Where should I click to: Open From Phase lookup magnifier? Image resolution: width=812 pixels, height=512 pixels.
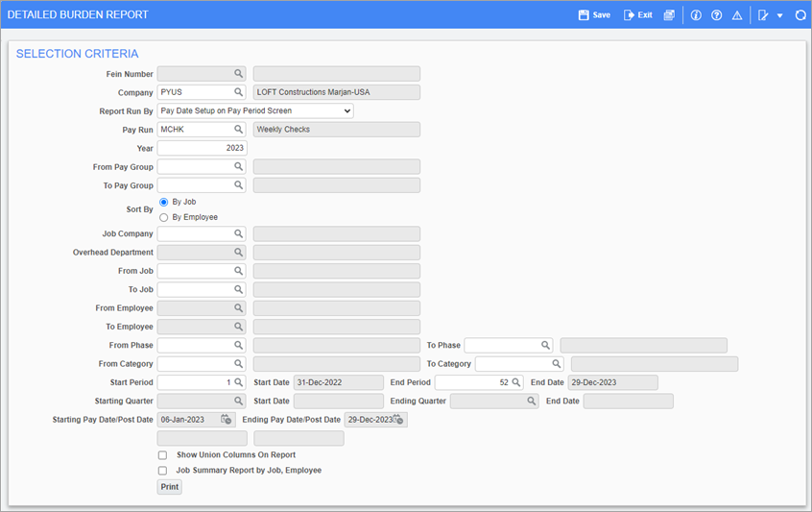click(x=238, y=345)
